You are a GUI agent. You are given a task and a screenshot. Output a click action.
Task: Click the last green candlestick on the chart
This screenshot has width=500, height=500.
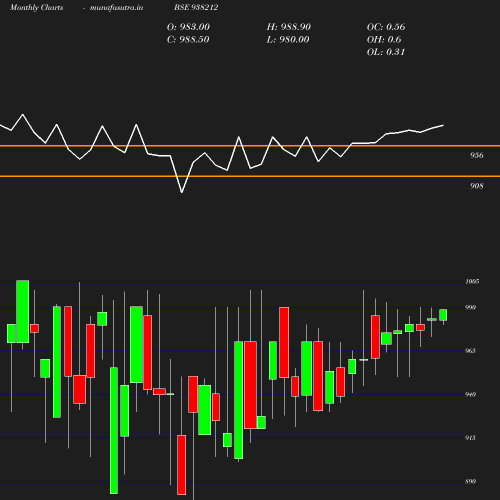coord(443,315)
